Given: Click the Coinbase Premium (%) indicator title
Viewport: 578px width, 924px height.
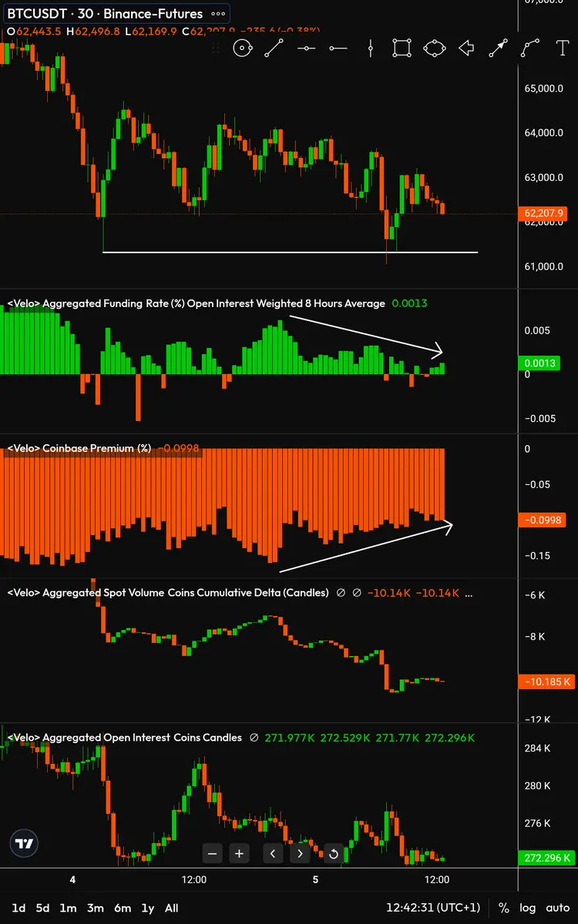Looking at the screenshot, I should pos(79,448).
